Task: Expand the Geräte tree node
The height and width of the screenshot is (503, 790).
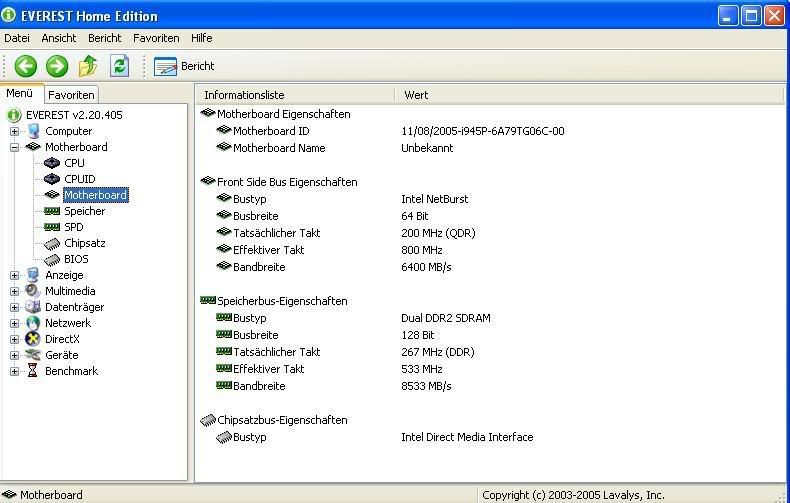Action: coord(14,356)
